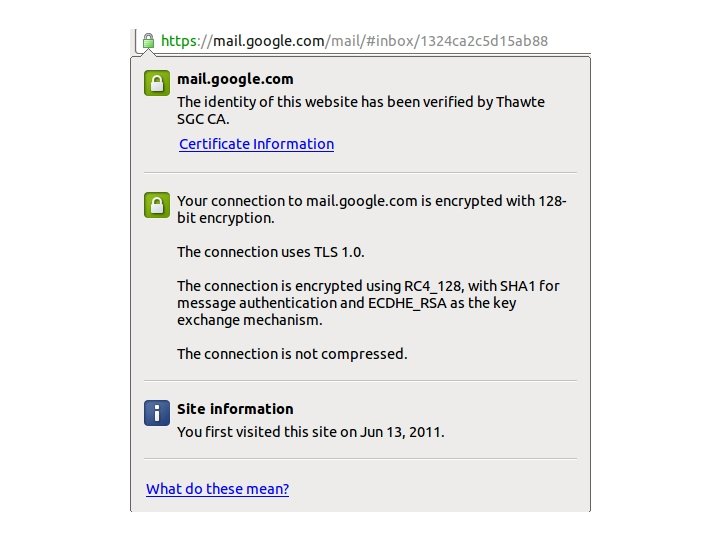Viewport: 720px width, 540px height.
Task: Click the "/mail/#inbox" path in the URL
Action: pyautogui.click(x=371, y=41)
